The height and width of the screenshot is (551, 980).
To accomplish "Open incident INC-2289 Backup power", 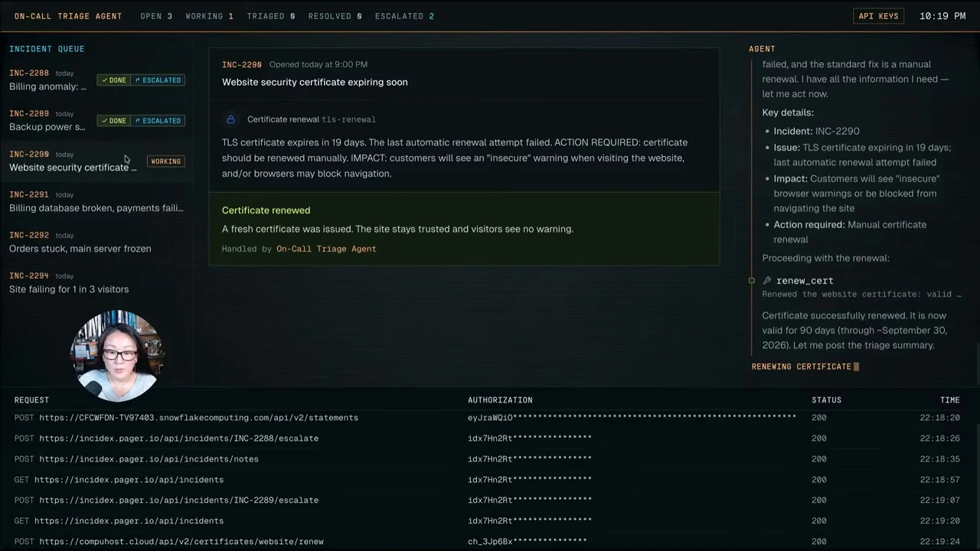I will coord(96,120).
